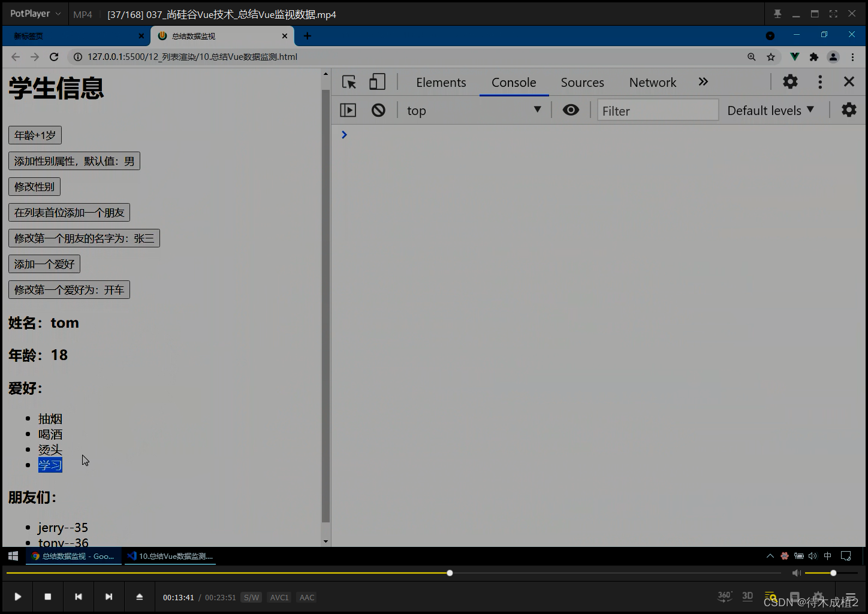Click the 修改性别 button
Screen dimensions: 868x614
34,187
